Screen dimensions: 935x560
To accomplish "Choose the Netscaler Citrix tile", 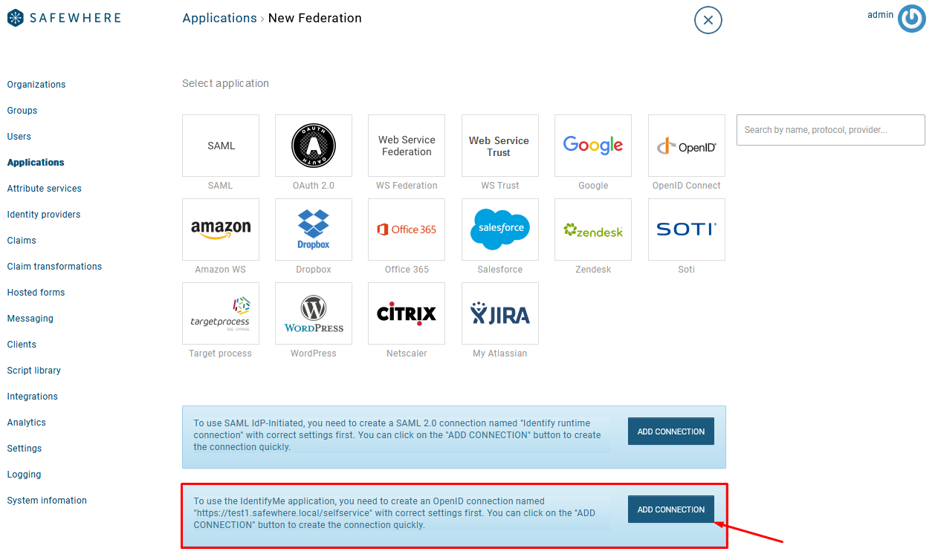I will pyautogui.click(x=407, y=313).
